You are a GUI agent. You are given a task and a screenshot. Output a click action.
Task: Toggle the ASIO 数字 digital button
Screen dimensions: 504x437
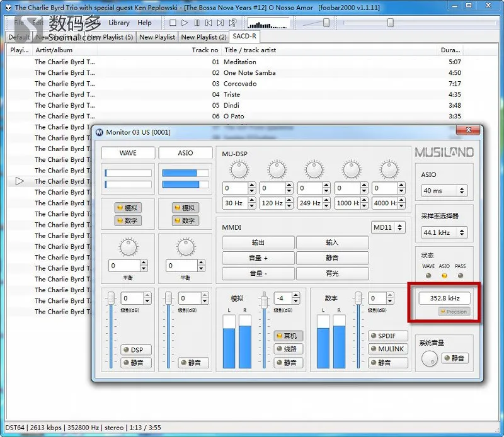185,221
